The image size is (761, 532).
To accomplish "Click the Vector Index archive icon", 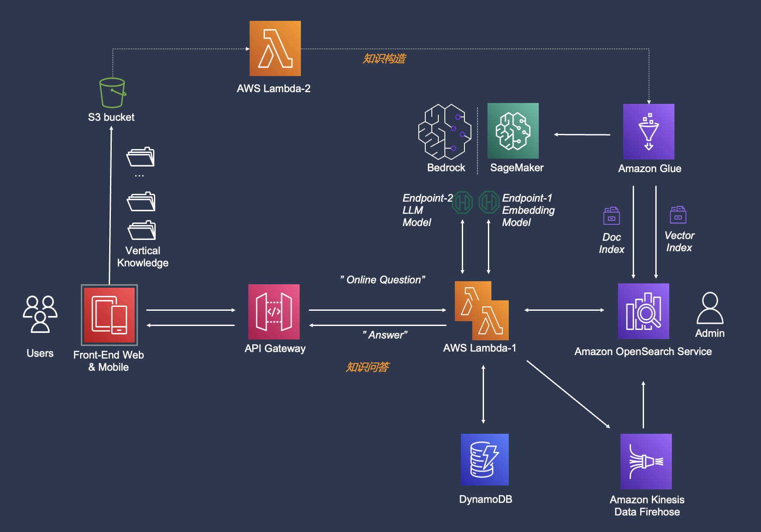I will coord(678,215).
